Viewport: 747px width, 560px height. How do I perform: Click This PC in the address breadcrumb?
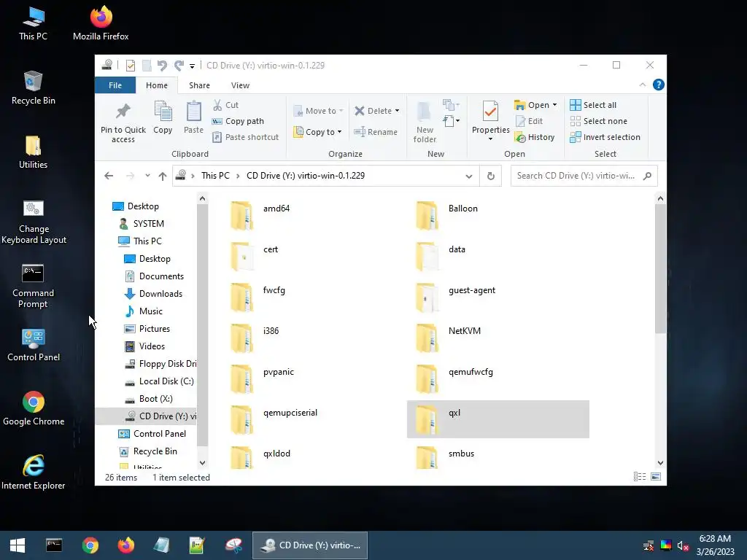tap(215, 176)
